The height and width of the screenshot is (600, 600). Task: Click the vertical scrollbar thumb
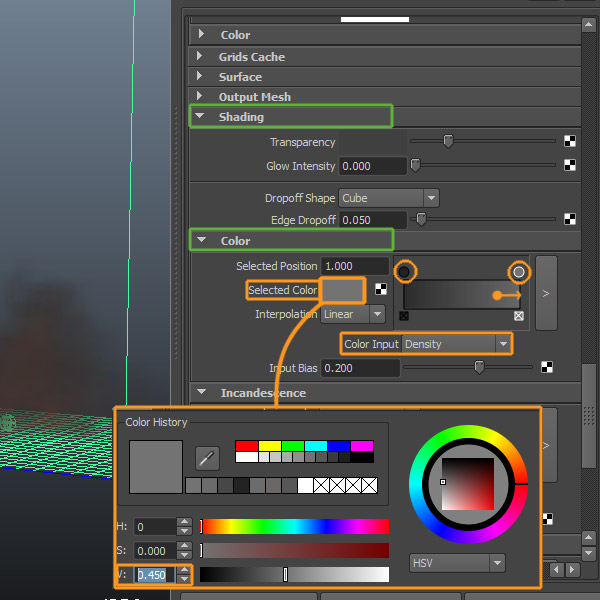[x=589, y=416]
